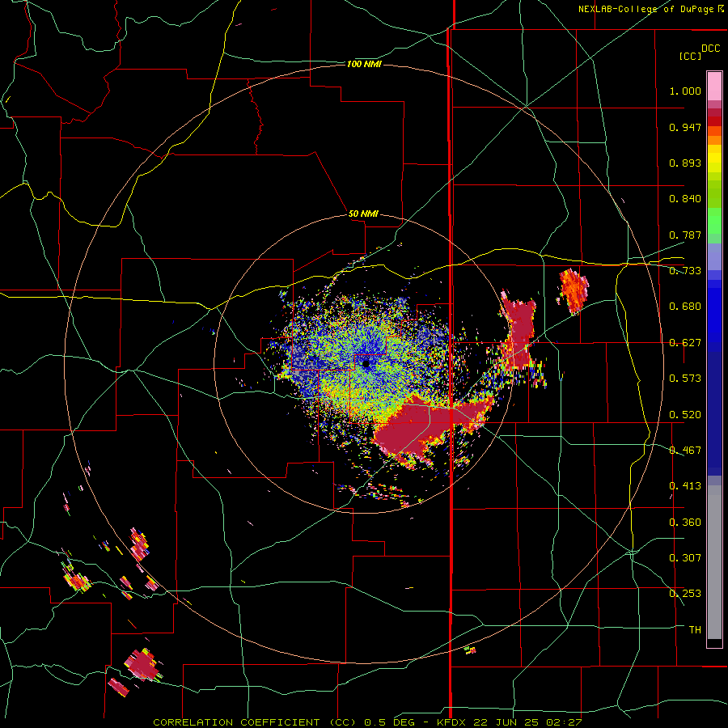Click the 0.467 legend value
The image size is (728, 728).
pyautogui.click(x=685, y=451)
